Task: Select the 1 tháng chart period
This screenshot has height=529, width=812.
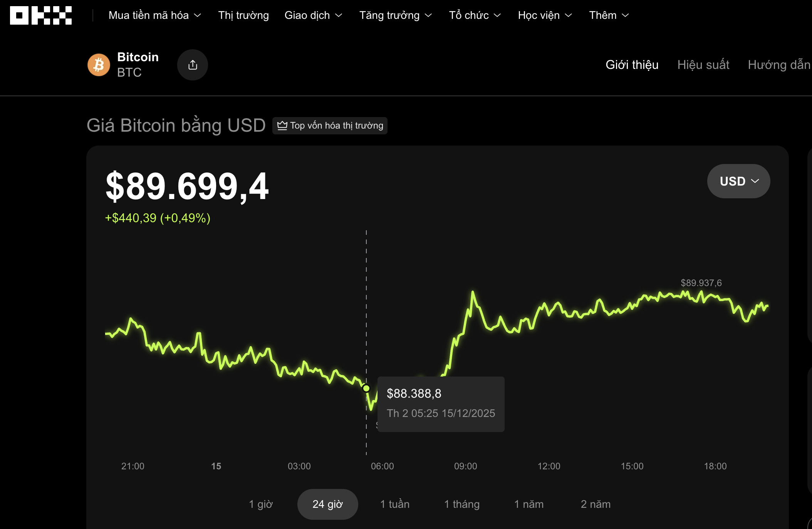Action: point(462,504)
